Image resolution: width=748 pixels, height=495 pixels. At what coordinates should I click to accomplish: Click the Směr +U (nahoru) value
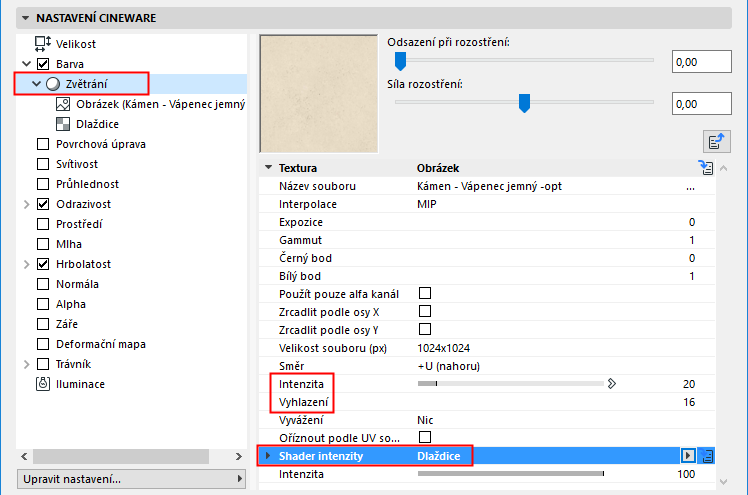(x=448, y=366)
